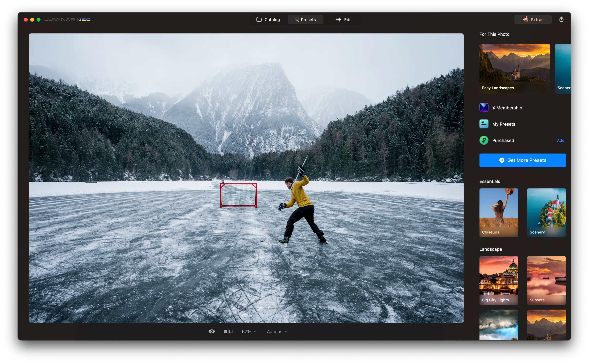Click the share/export icon
589x364 pixels.
tap(561, 19)
